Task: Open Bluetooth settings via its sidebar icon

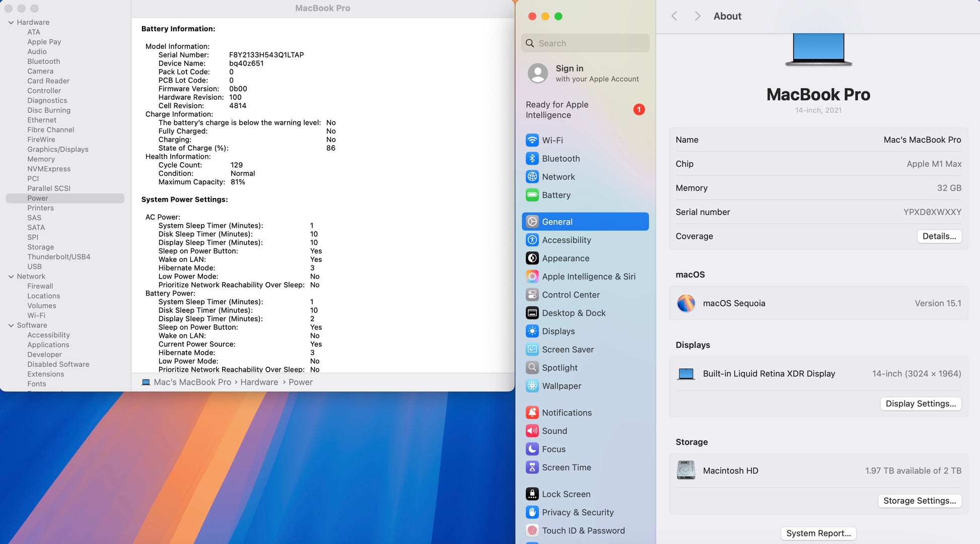Action: [x=532, y=159]
